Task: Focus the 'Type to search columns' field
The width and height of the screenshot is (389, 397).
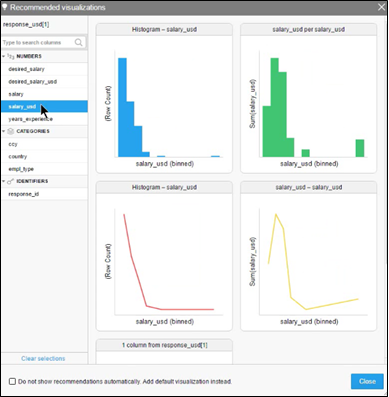Action: tap(38, 42)
